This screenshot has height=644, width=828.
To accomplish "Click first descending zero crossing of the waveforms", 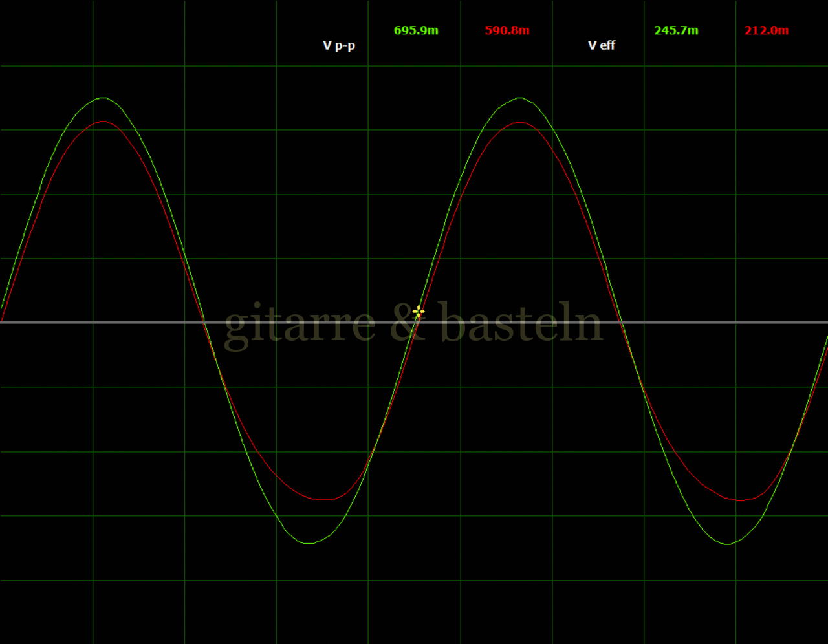I will click(204, 322).
